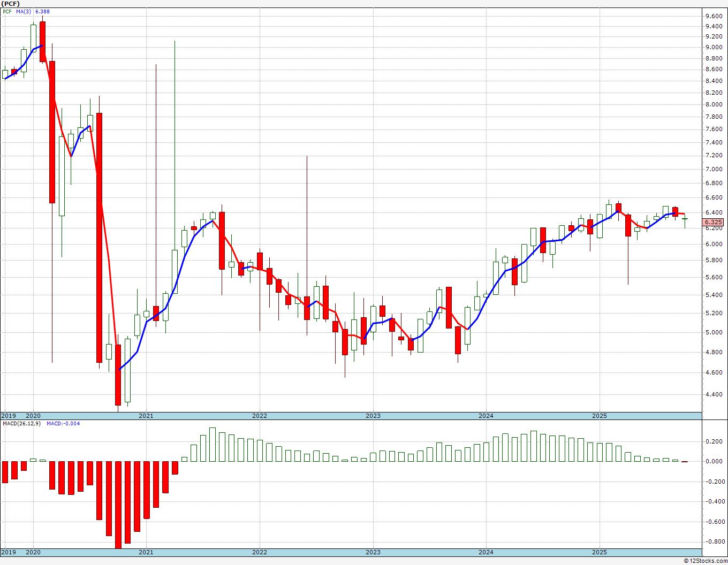Click 2022 on the price chart time axis
The height and width of the screenshot is (565, 728).
260,416
